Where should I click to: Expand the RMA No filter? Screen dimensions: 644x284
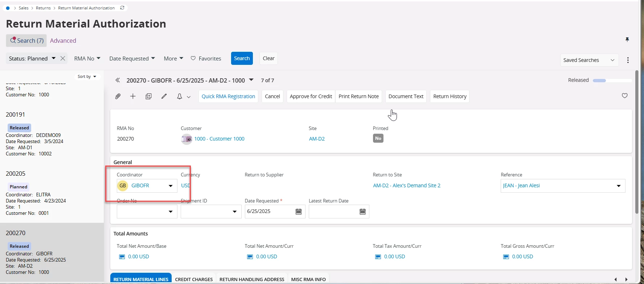(x=87, y=58)
